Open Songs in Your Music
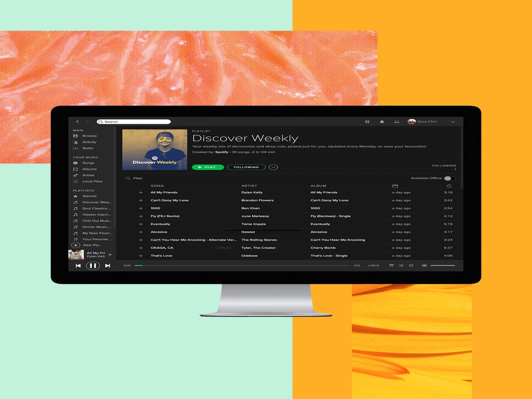The width and height of the screenshot is (532, 399). click(x=88, y=163)
